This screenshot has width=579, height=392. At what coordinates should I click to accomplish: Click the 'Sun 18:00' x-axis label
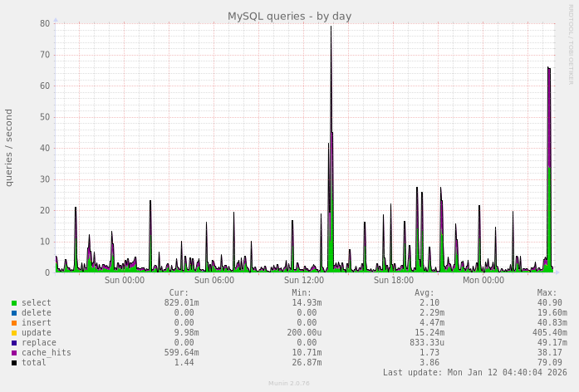coord(394,280)
